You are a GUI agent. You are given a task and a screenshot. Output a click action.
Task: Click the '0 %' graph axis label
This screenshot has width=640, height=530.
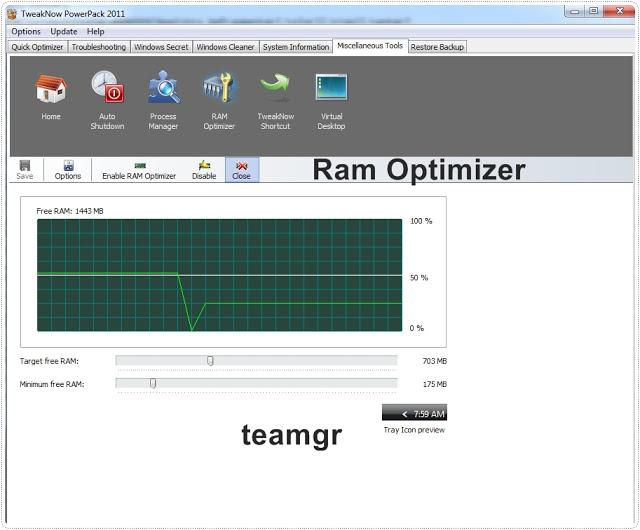417,328
